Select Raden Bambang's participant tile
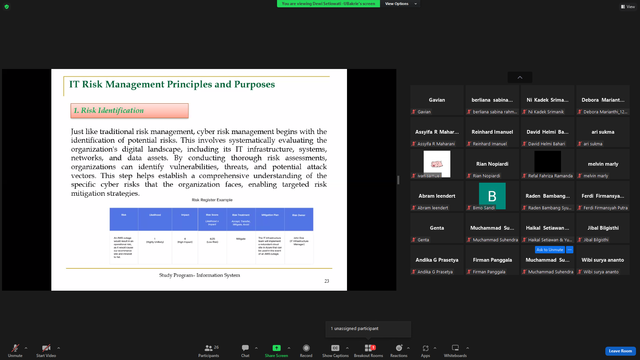640x360 pixels. 547,196
